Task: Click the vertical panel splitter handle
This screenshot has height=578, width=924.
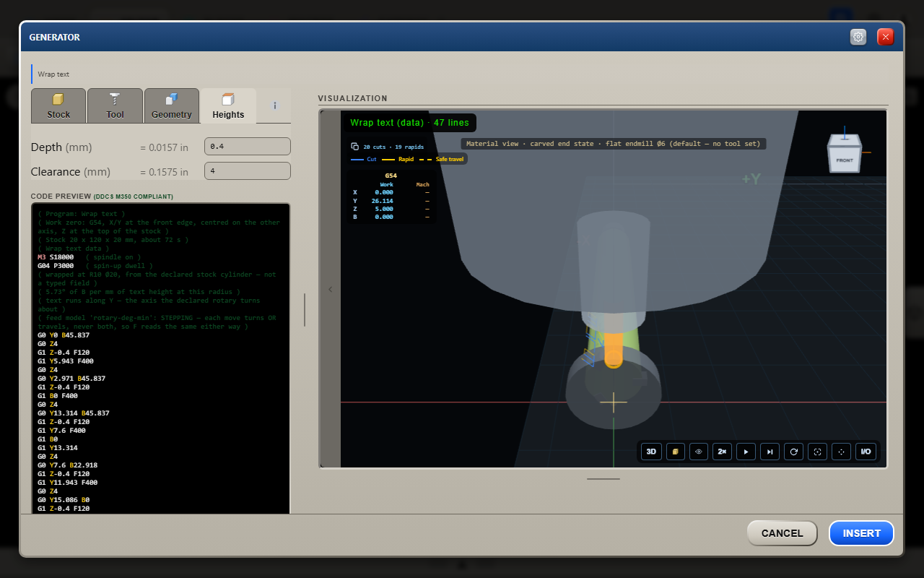Action: [305, 310]
